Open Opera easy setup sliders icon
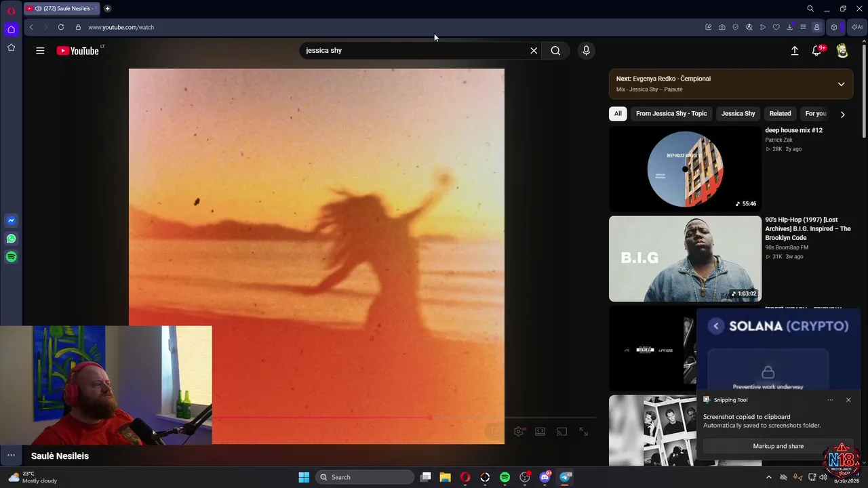 click(803, 27)
